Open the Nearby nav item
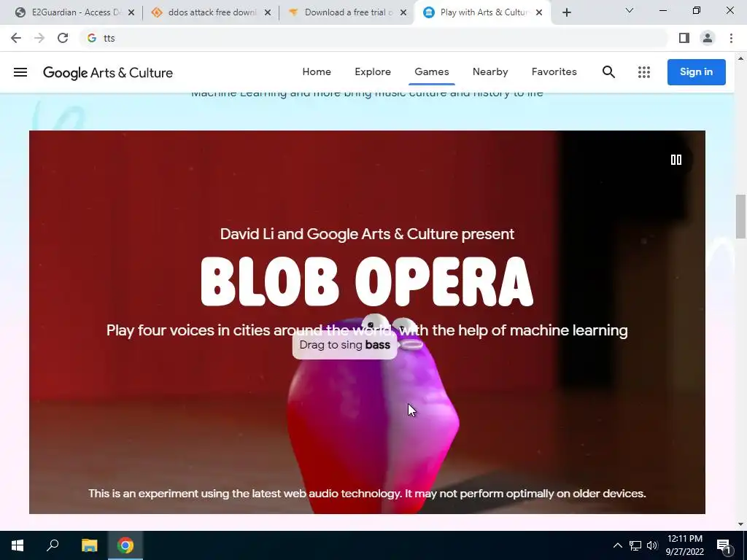Image resolution: width=747 pixels, height=560 pixels. click(x=490, y=71)
